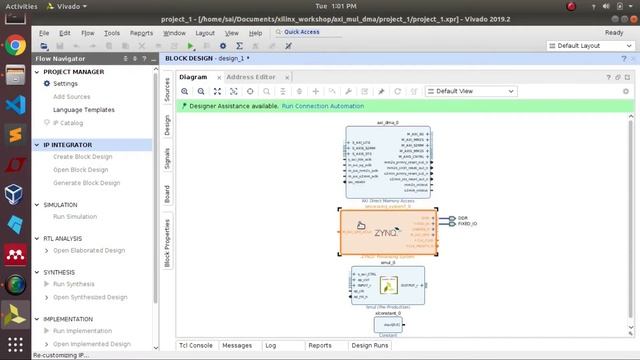The width and height of the screenshot is (640, 360).
Task: Open the Block Properties side tab
Action: point(167,243)
